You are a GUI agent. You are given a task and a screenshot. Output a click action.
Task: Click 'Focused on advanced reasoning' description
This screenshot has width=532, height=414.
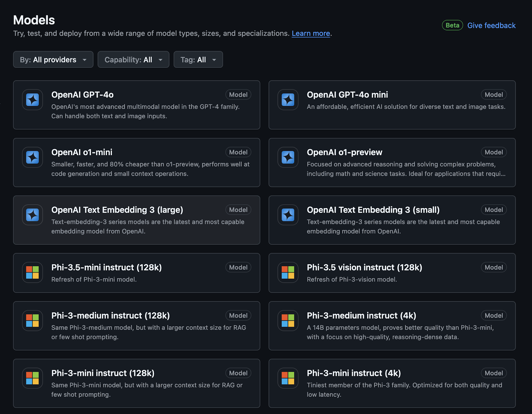(406, 169)
